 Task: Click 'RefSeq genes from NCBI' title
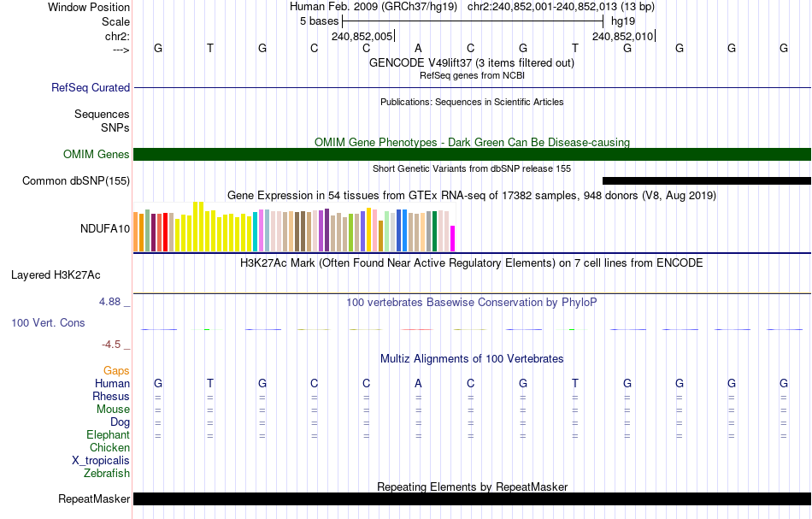[x=473, y=75]
